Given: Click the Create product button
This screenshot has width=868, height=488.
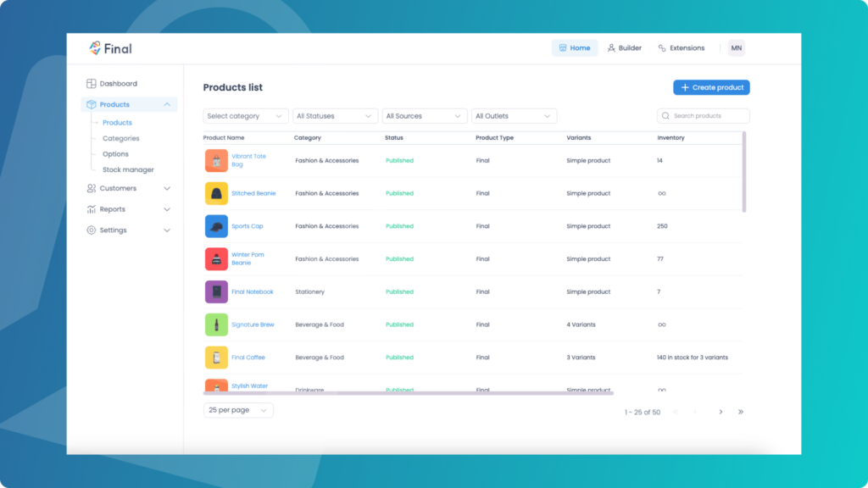Looking at the screenshot, I should click(x=711, y=87).
